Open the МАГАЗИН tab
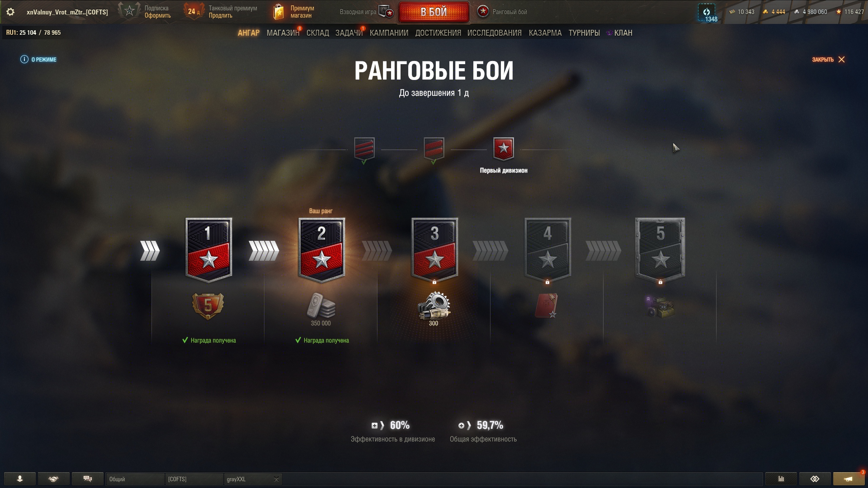868x488 pixels. click(283, 33)
